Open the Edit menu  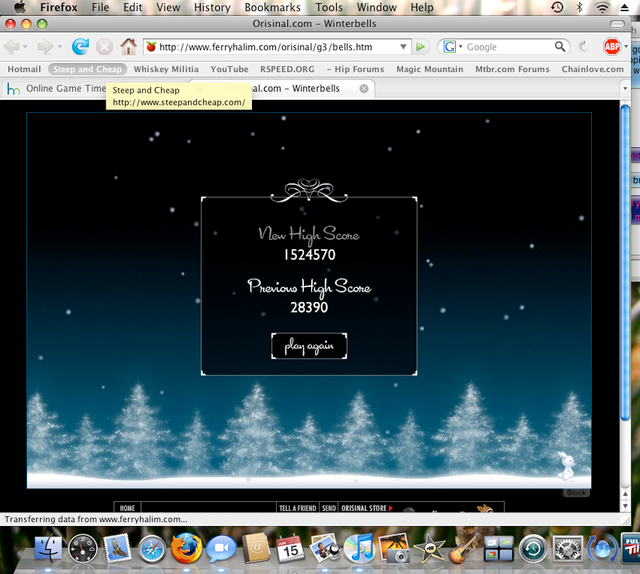click(x=133, y=7)
